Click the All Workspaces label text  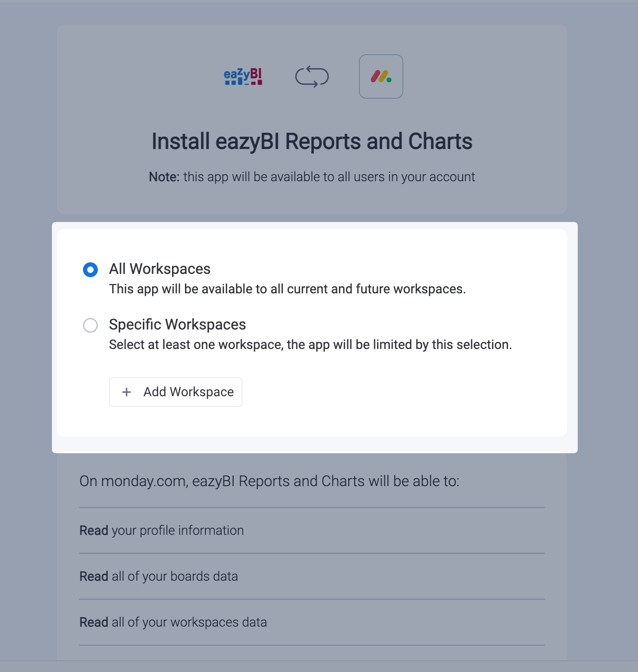coord(160,269)
